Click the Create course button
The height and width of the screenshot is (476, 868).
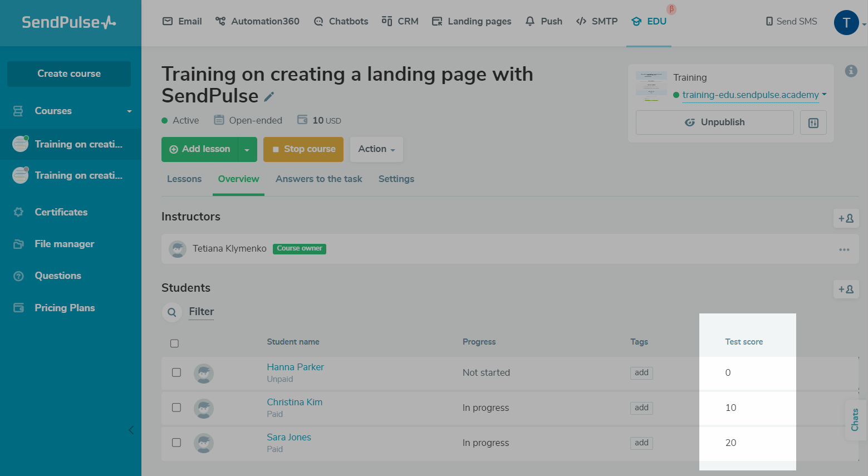[x=69, y=73]
